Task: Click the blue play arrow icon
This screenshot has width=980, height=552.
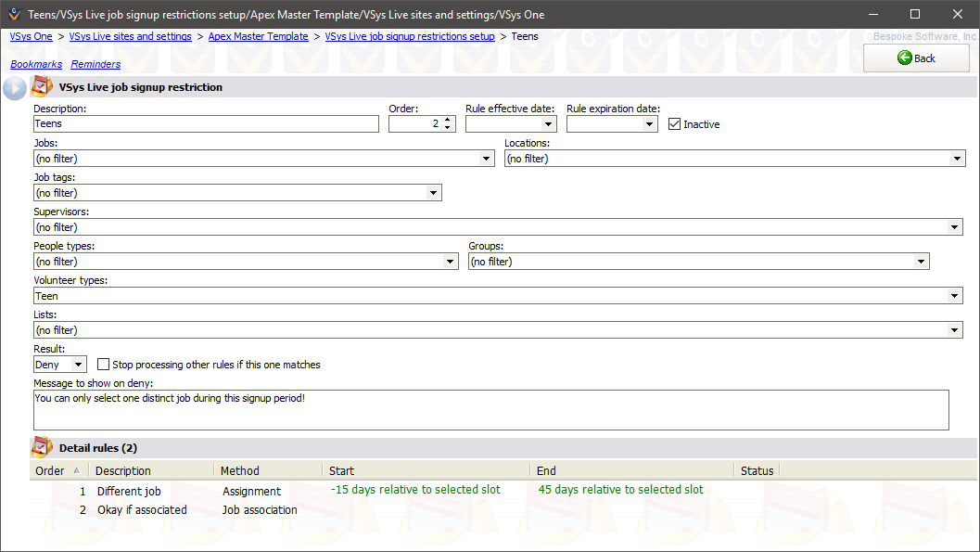Action: [x=15, y=88]
